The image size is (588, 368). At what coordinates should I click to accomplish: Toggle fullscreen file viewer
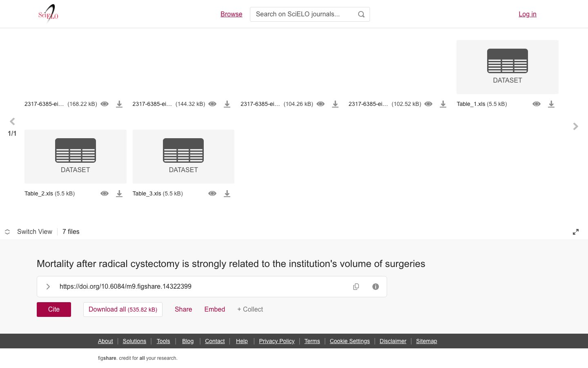(576, 232)
